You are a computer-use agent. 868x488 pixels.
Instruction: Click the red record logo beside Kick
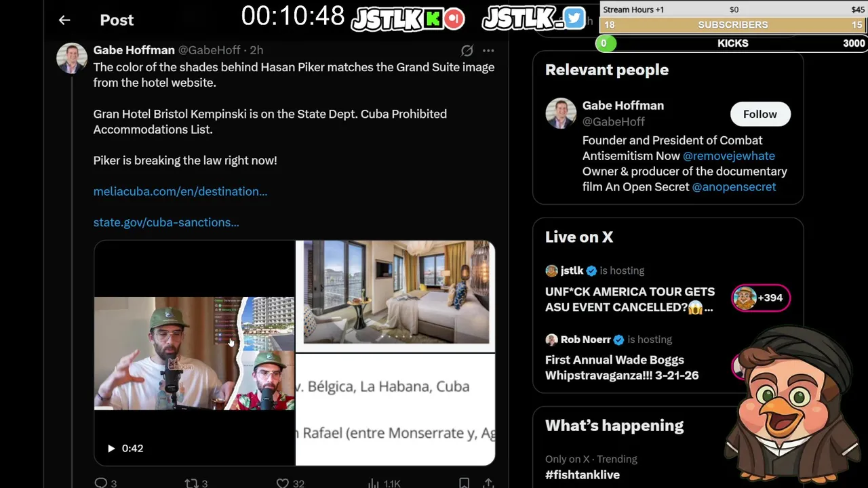454,18
